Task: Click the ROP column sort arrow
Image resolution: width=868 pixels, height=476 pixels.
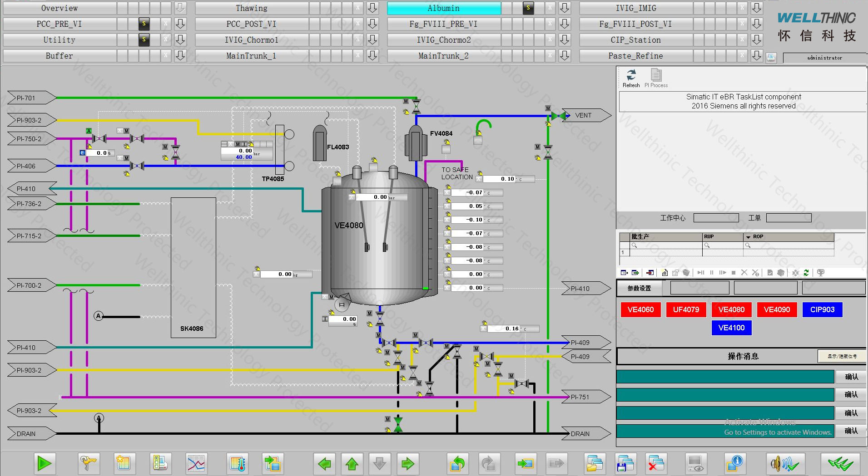Action: click(x=748, y=237)
